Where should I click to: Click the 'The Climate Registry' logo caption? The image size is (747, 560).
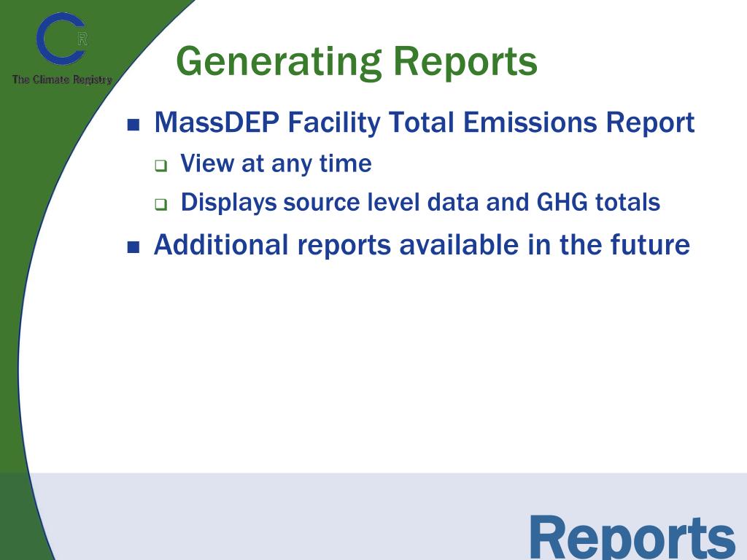coord(62,79)
